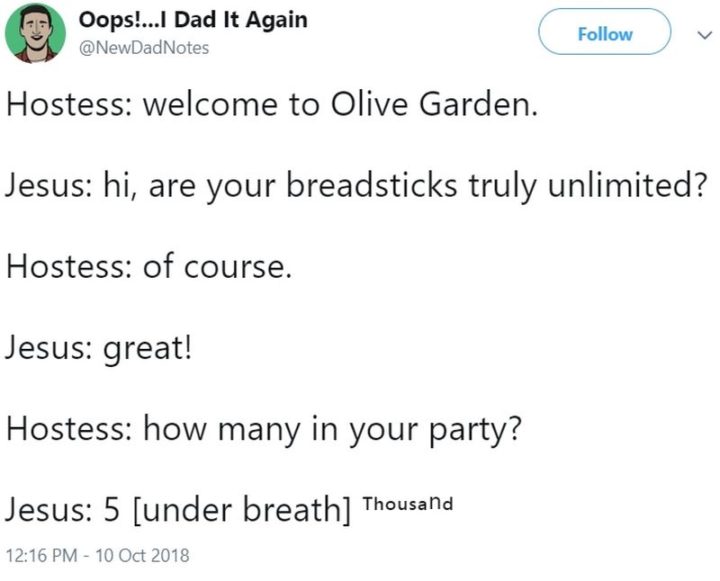Click the line "Hostess: of course."
Image resolution: width=720 pixels, height=581 pixels.
pyautogui.click(x=148, y=267)
